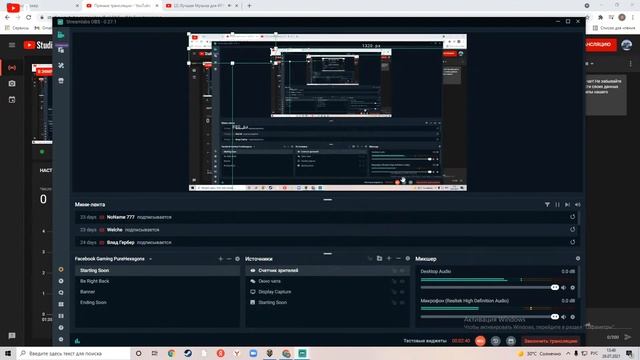Lock the Счетчик зрителей source

point(394,271)
